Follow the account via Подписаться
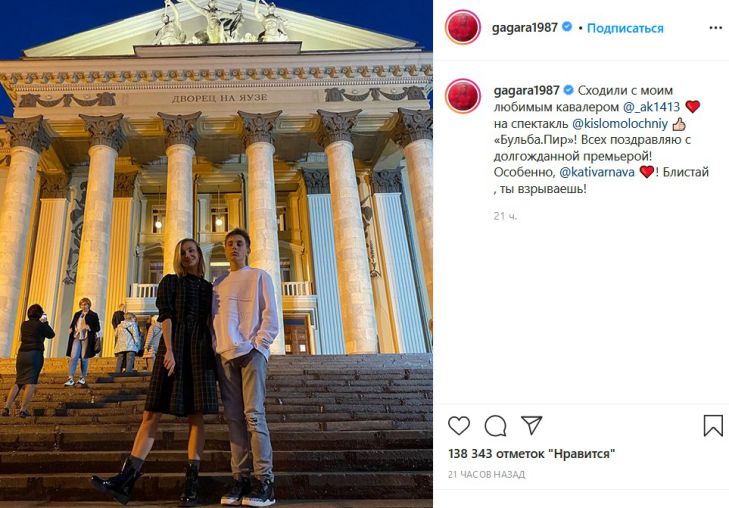729x508 pixels. coord(625,28)
